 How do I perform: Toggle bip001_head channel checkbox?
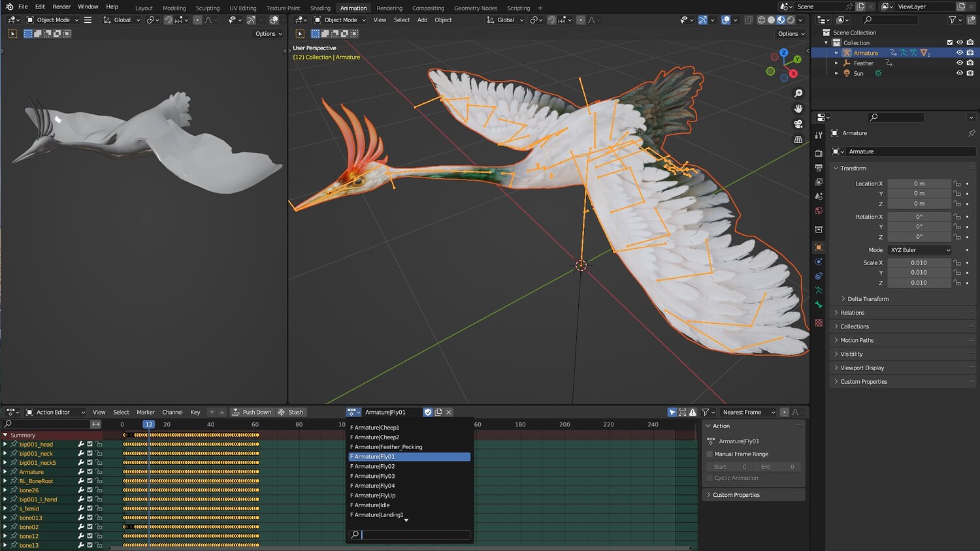90,444
